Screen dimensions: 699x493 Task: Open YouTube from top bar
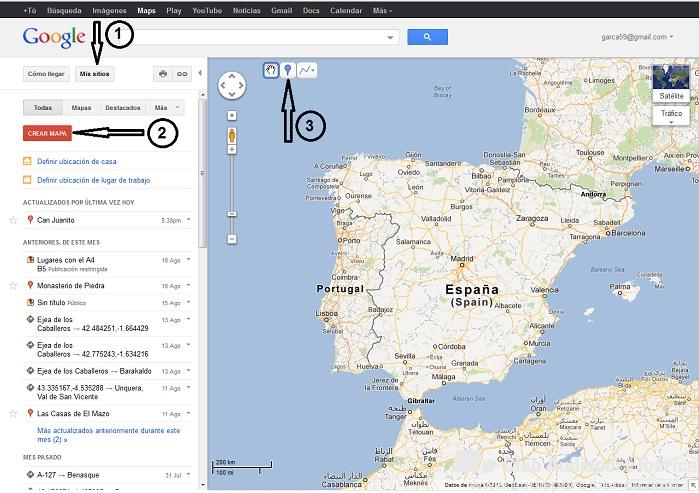click(207, 10)
